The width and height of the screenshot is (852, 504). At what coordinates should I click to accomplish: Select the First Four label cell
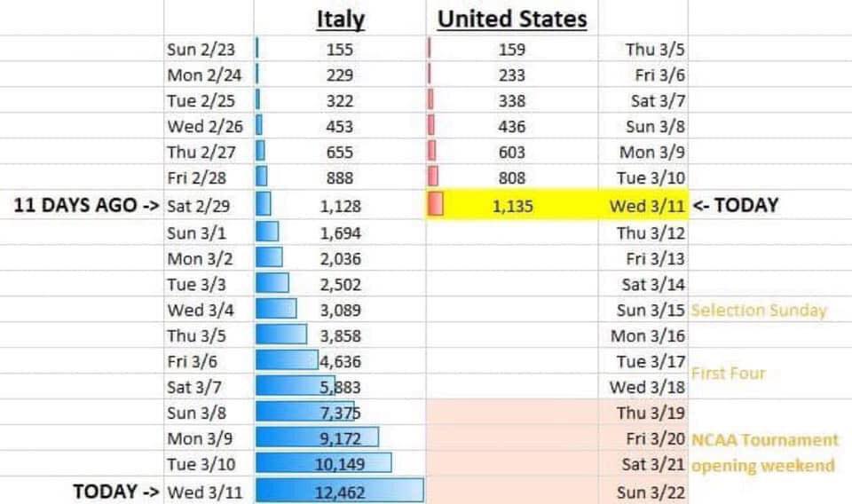[728, 373]
